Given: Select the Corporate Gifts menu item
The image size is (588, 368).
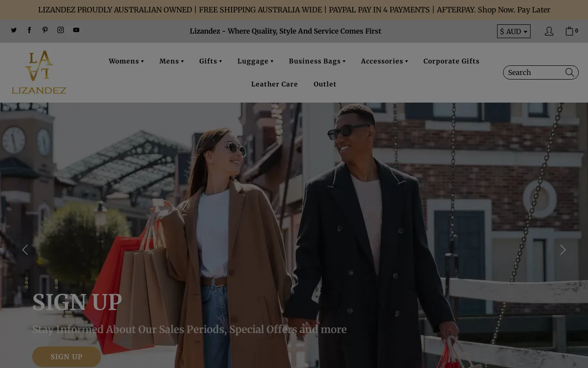Looking at the screenshot, I should pyautogui.click(x=451, y=60).
